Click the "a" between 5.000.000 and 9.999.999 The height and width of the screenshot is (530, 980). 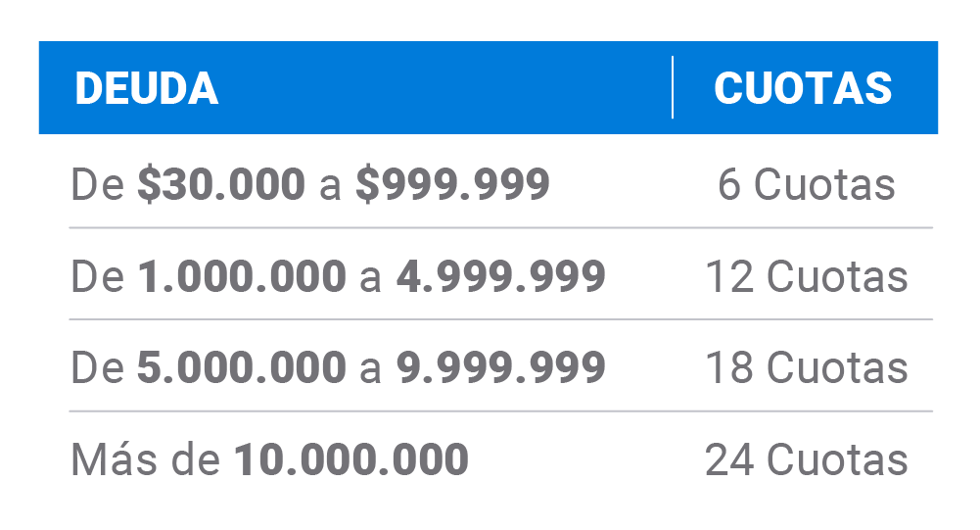[370, 368]
